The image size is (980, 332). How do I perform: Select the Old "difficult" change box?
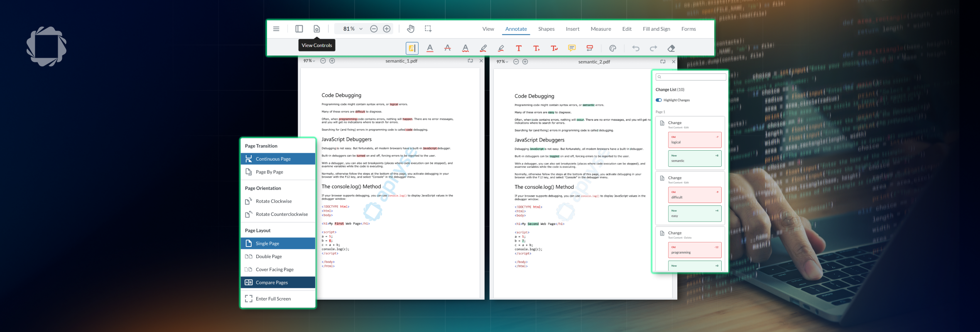695,195
